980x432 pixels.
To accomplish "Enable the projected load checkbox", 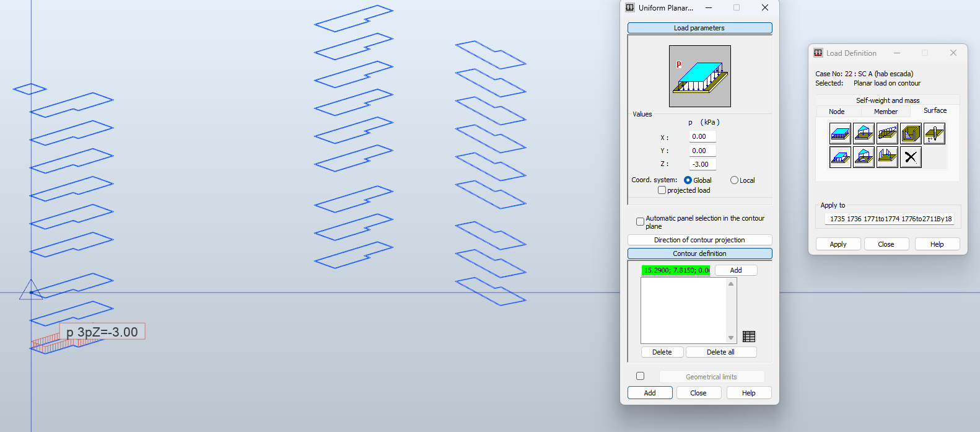I will click(x=662, y=190).
